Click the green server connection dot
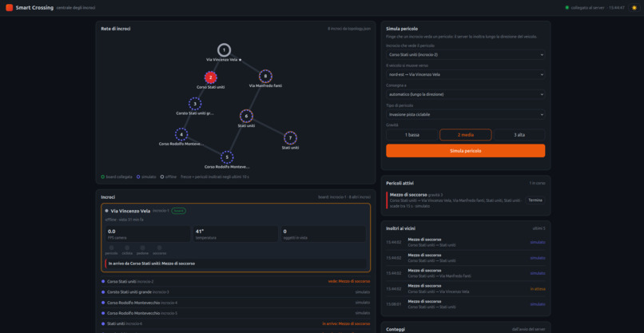The height and width of the screenshot is (333, 644). (567, 7)
